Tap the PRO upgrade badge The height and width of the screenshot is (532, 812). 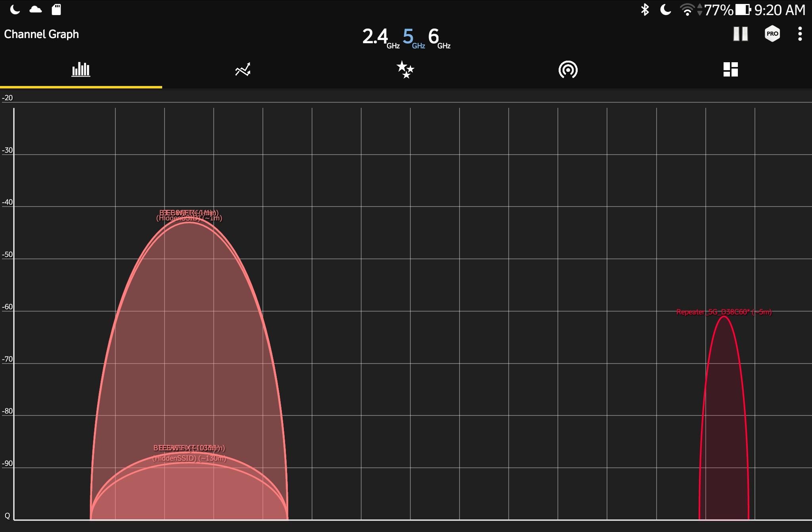(772, 34)
